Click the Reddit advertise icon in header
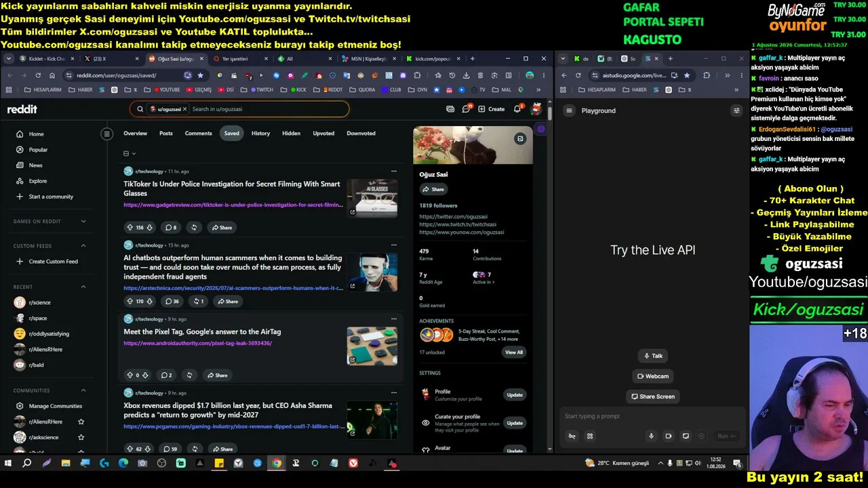The width and height of the screenshot is (868, 488). [450, 108]
